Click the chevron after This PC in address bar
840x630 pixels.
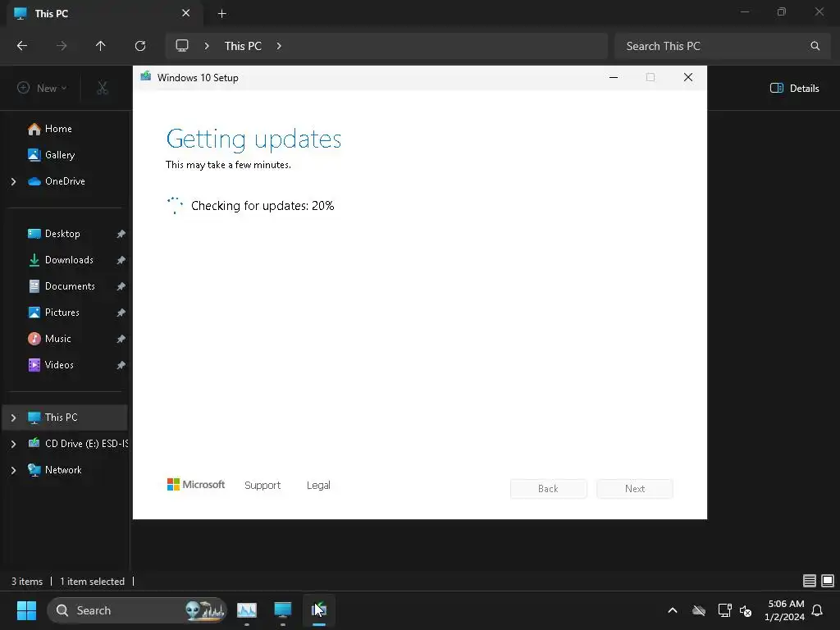(x=279, y=46)
